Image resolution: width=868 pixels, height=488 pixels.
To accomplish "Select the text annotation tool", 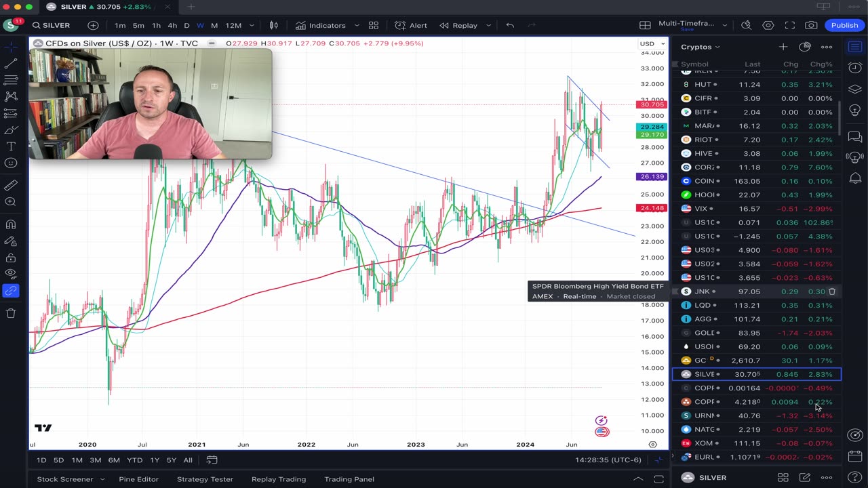I will 11,146.
